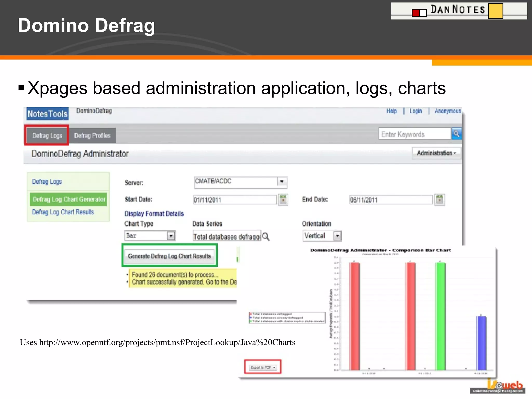Click the Data Series lookup magnifier icon
The image size is (532, 399).
[266, 237]
